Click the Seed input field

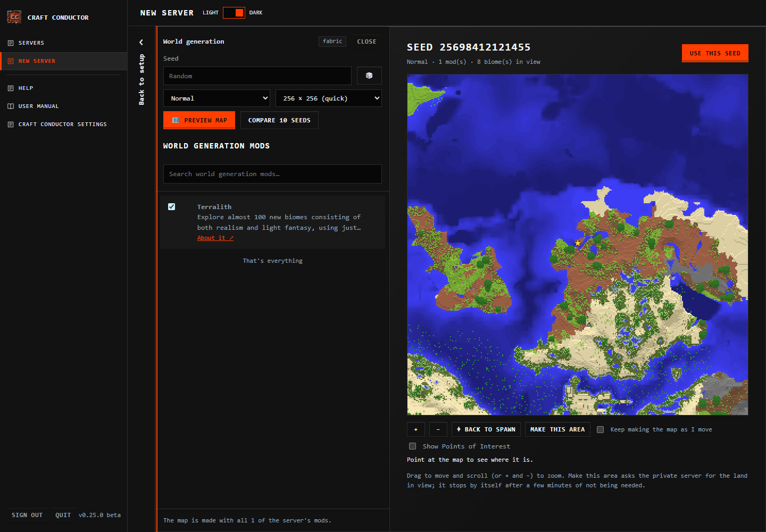[x=257, y=76]
